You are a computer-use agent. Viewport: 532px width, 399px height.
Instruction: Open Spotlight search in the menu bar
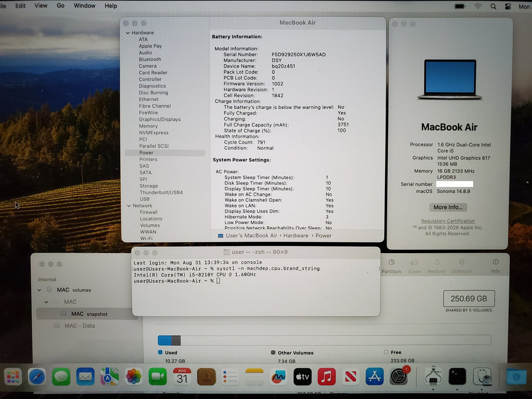493,6
